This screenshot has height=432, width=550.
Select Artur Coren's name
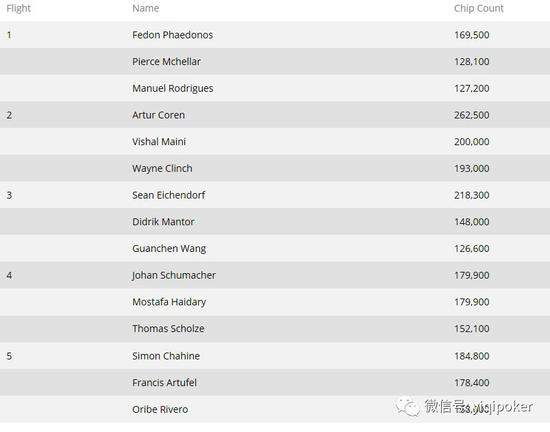coord(158,115)
